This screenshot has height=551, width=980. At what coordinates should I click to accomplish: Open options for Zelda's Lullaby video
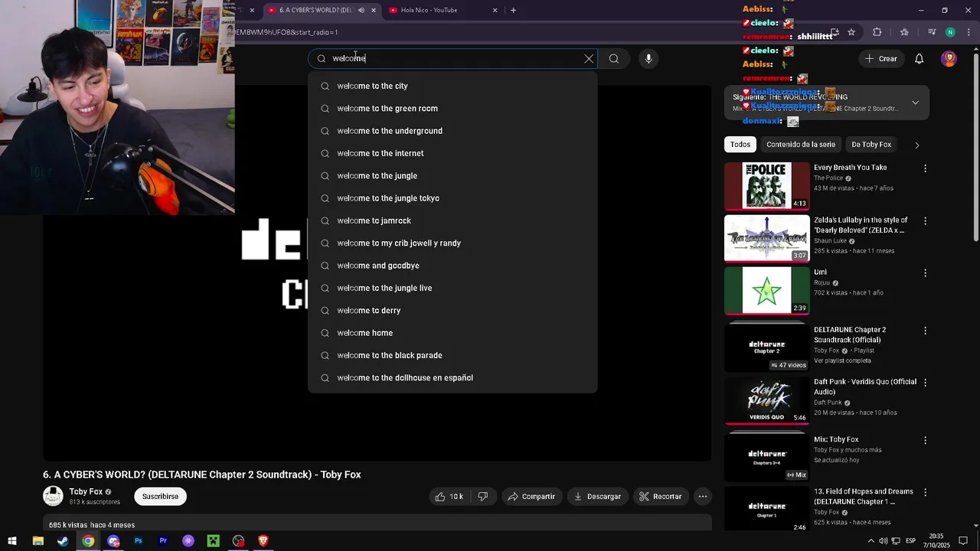pos(925,221)
